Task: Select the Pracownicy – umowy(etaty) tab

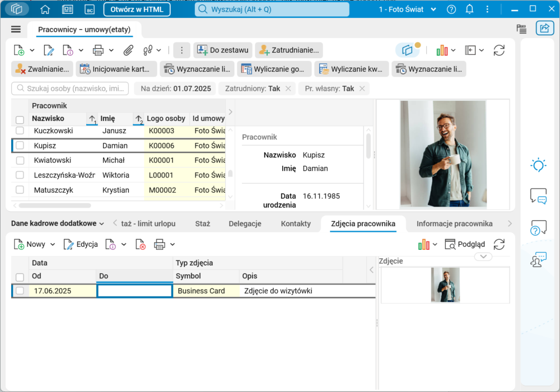Action: 85,30
